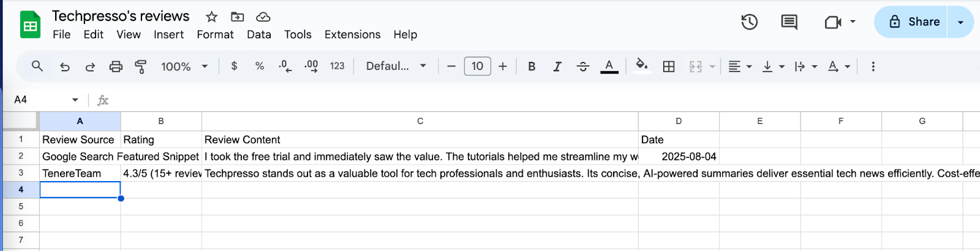
Task: Select column C header
Action: (x=420, y=121)
